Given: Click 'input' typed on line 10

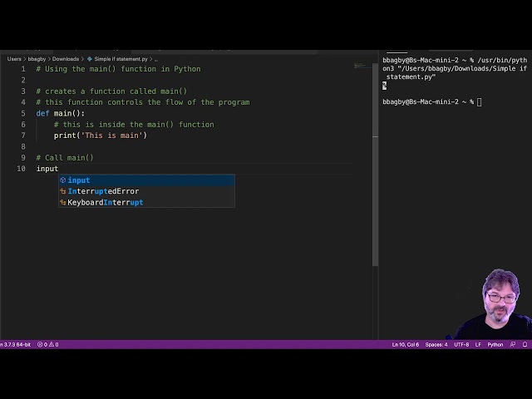Looking at the screenshot, I should 47,169.
